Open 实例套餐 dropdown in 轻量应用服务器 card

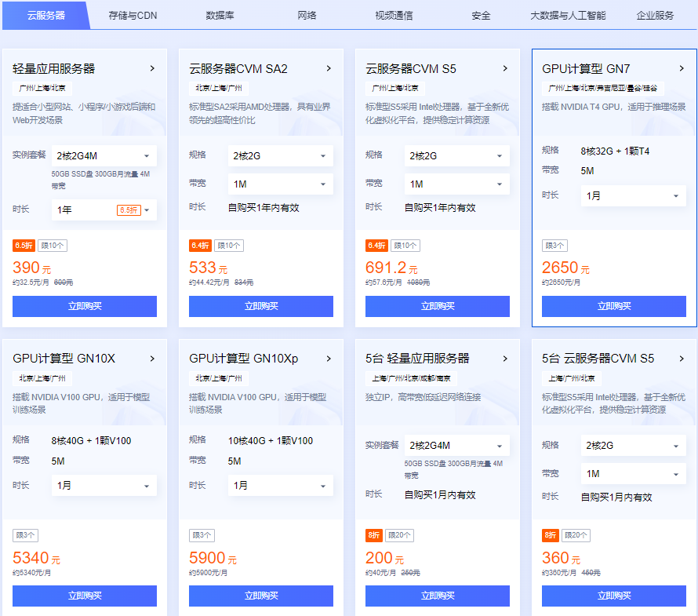point(104,156)
